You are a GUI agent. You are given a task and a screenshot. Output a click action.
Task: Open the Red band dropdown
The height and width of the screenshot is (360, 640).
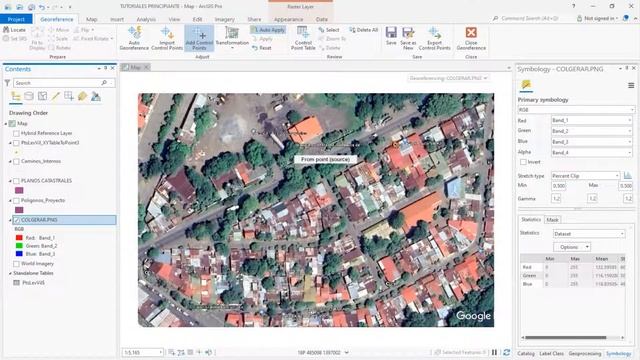(591, 120)
